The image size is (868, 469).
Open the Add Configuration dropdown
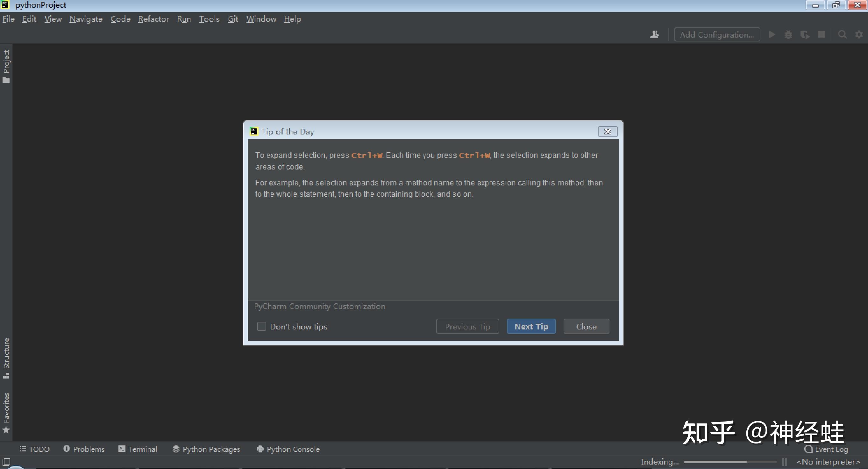(717, 34)
